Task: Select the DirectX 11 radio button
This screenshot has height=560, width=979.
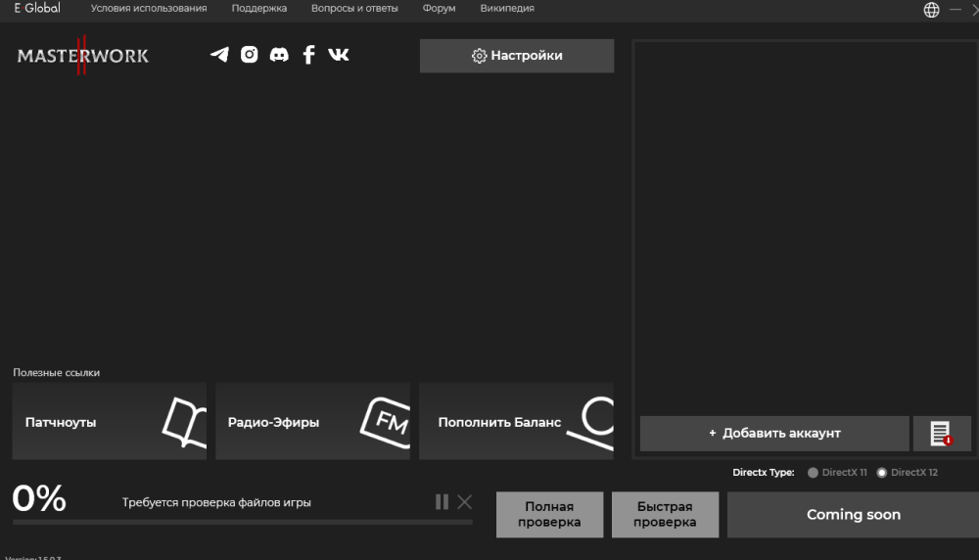Action: [813, 473]
